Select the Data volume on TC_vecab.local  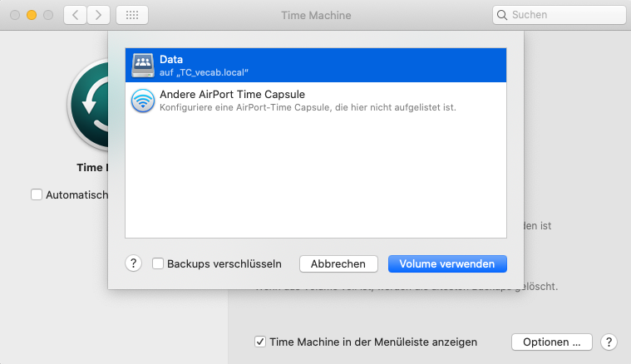point(316,65)
